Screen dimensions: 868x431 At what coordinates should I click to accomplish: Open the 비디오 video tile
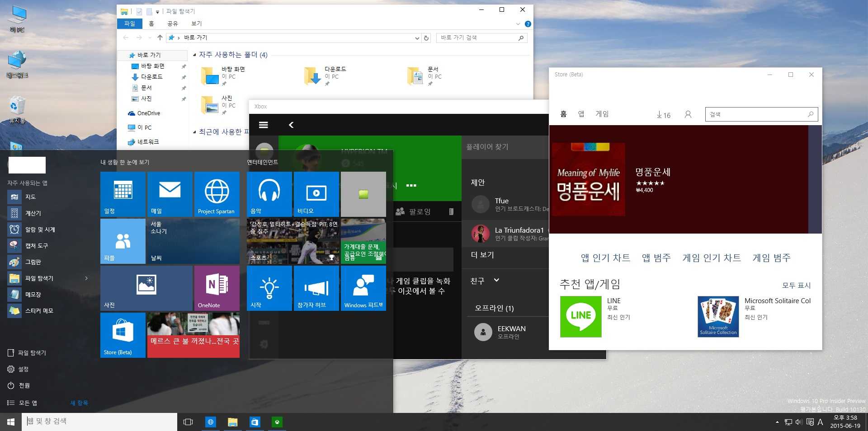(316, 194)
